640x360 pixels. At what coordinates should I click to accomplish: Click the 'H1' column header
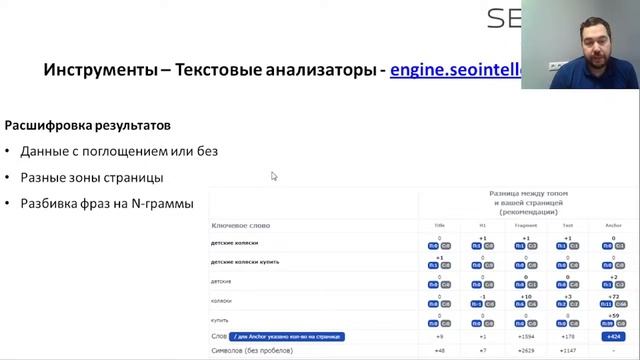482,225
